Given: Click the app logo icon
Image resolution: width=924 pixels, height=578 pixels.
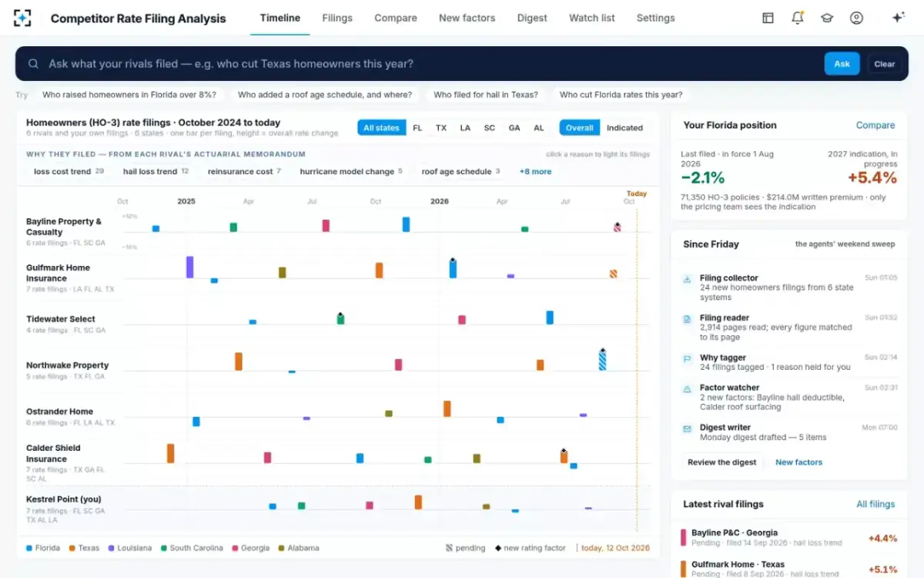Looking at the screenshot, I should (x=24, y=18).
